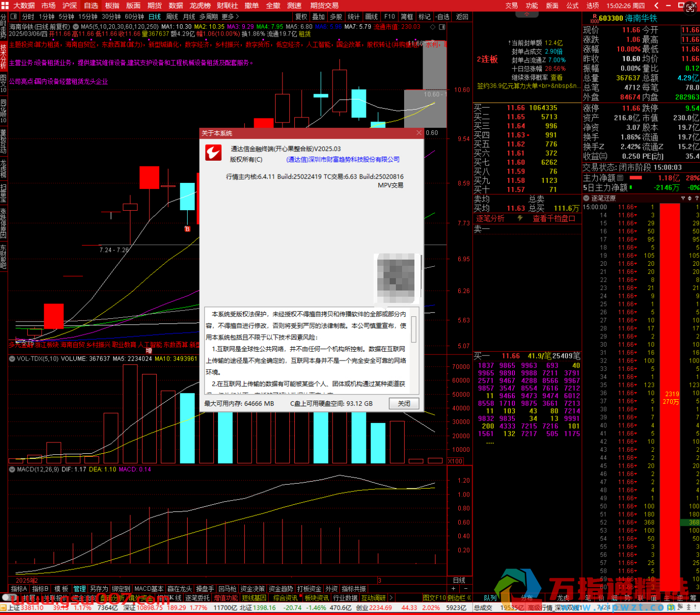Open the 期货交易 menu
This screenshot has height=615, width=700.
point(324,5)
